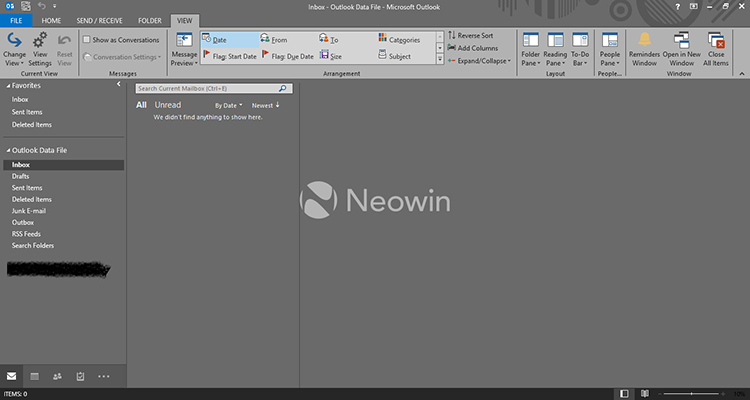
Task: Open Search Folders
Action: coord(33,245)
